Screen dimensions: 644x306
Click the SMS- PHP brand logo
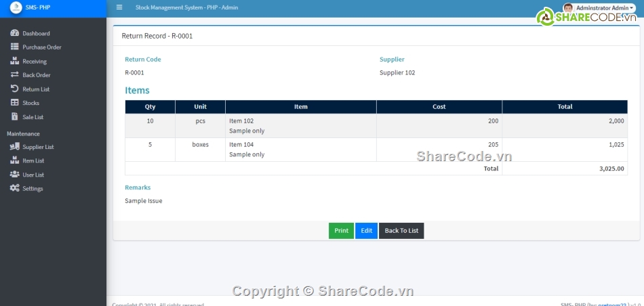(x=16, y=7)
